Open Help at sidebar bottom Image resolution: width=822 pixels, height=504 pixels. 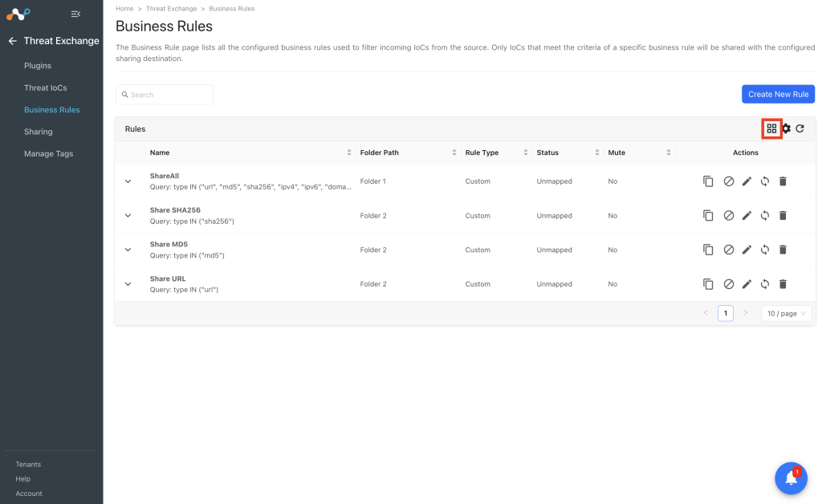pos(23,479)
